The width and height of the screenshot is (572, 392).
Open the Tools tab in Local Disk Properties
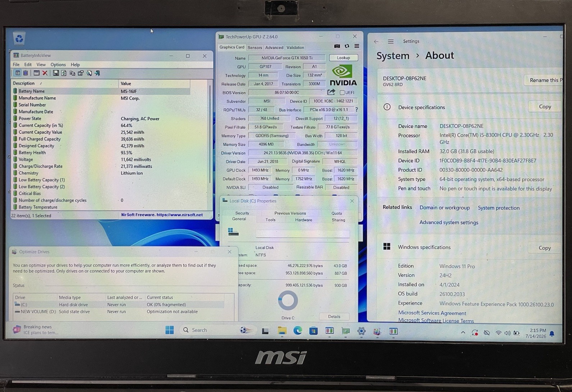coord(270,220)
